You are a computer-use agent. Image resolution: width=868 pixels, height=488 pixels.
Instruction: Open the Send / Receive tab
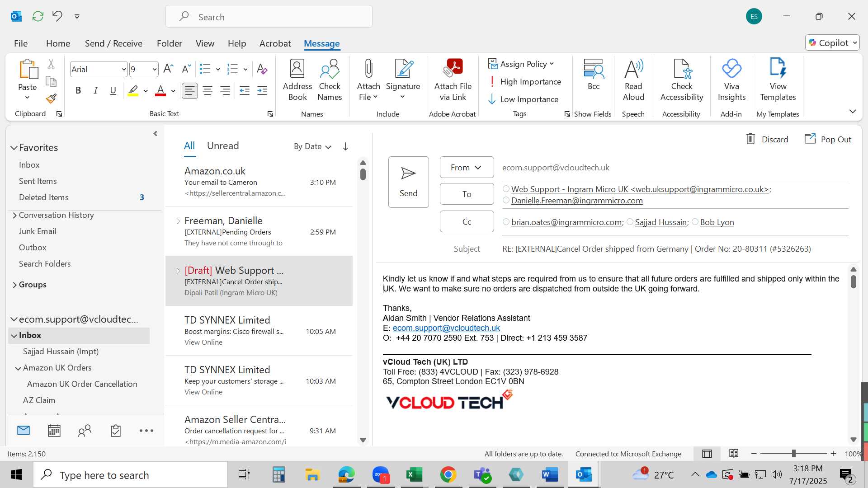[113, 43]
